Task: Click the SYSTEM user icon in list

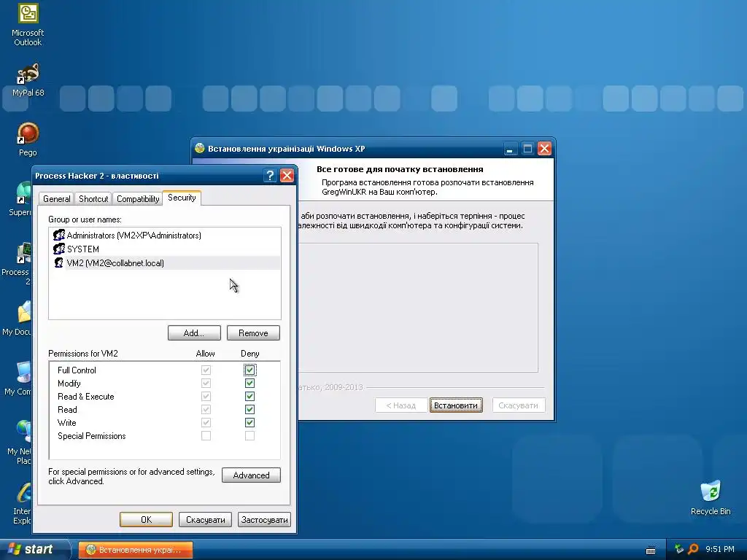Action: coord(58,249)
